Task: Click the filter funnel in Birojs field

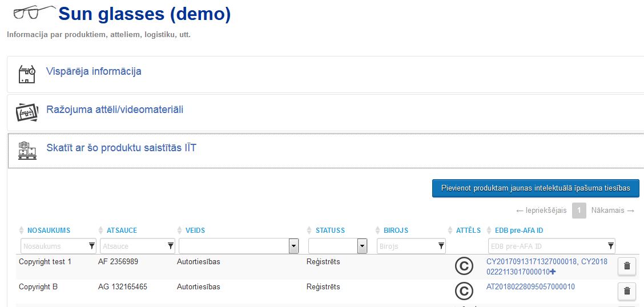Action: pyautogui.click(x=441, y=246)
